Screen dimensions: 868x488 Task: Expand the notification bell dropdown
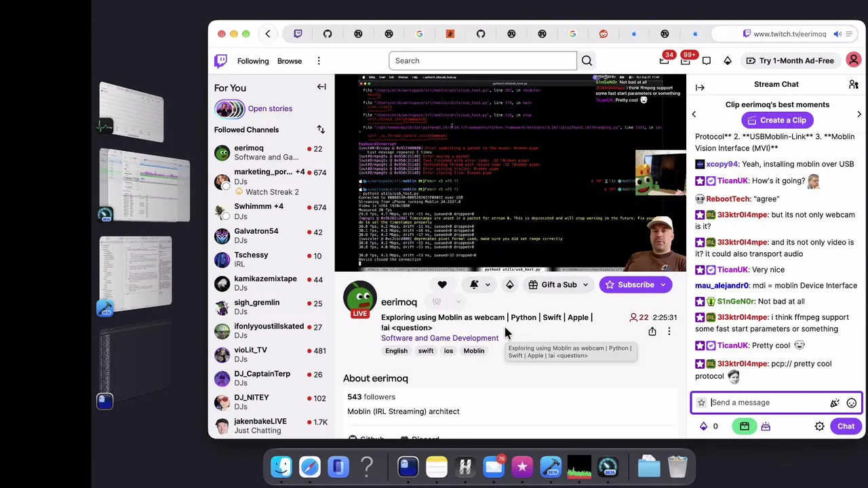coord(488,285)
